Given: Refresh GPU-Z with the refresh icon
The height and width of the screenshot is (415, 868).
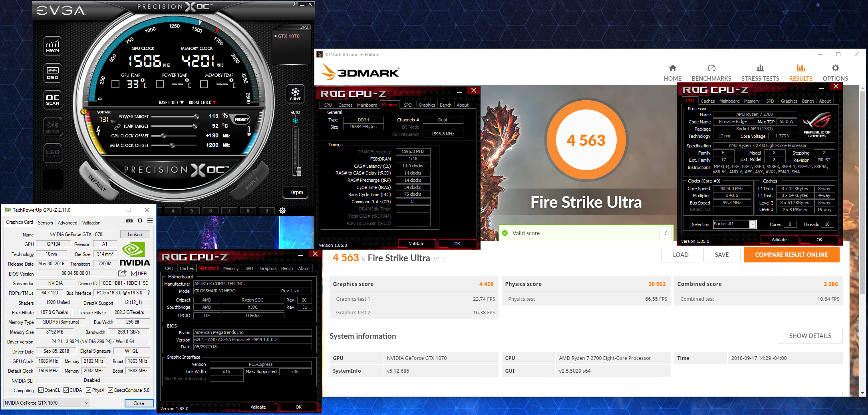Looking at the screenshot, I should pos(140,220).
